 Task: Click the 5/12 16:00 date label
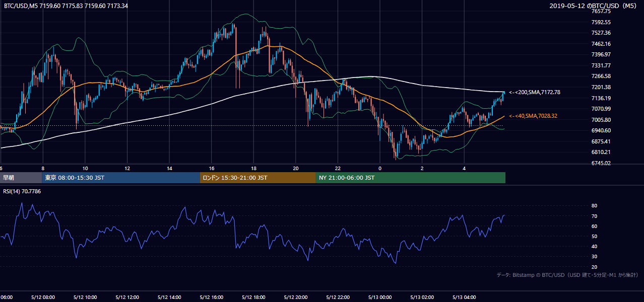pyautogui.click(x=211, y=297)
